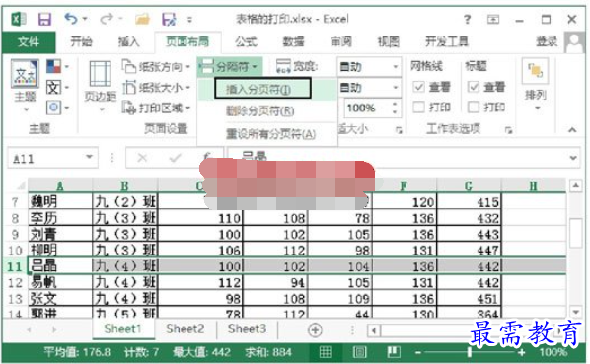The width and height of the screenshot is (590, 364).
Task: Click the Help question mark icon
Action: click(467, 19)
